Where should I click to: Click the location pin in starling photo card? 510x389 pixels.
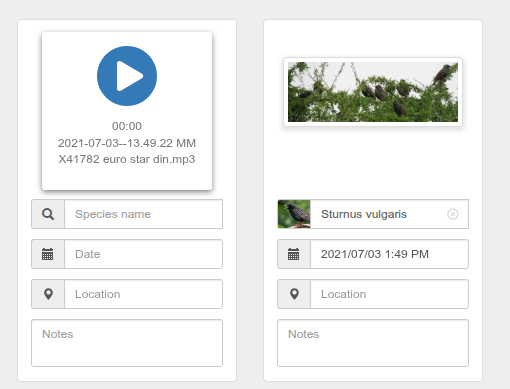pyautogui.click(x=294, y=294)
